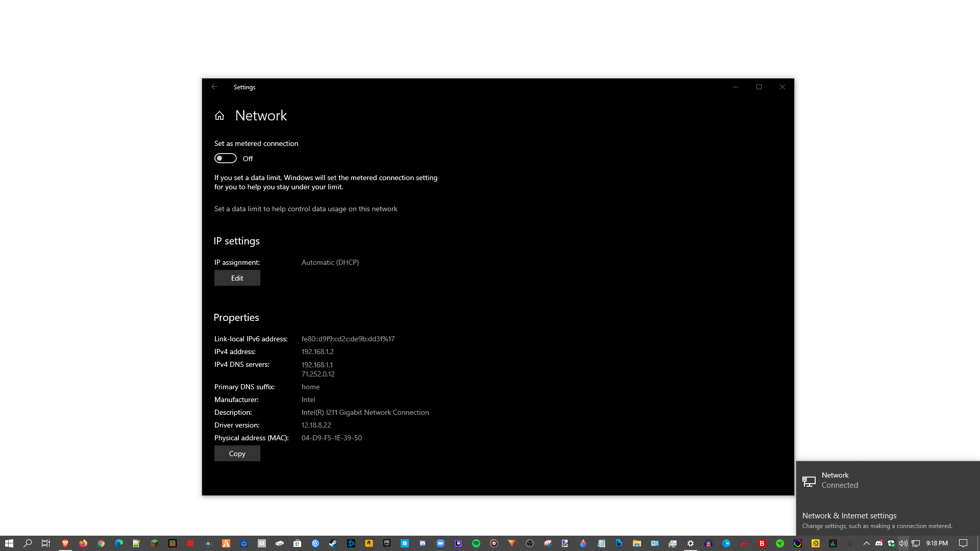The width and height of the screenshot is (980, 551).
Task: Open the Action Center notification icon
Action: 963,543
